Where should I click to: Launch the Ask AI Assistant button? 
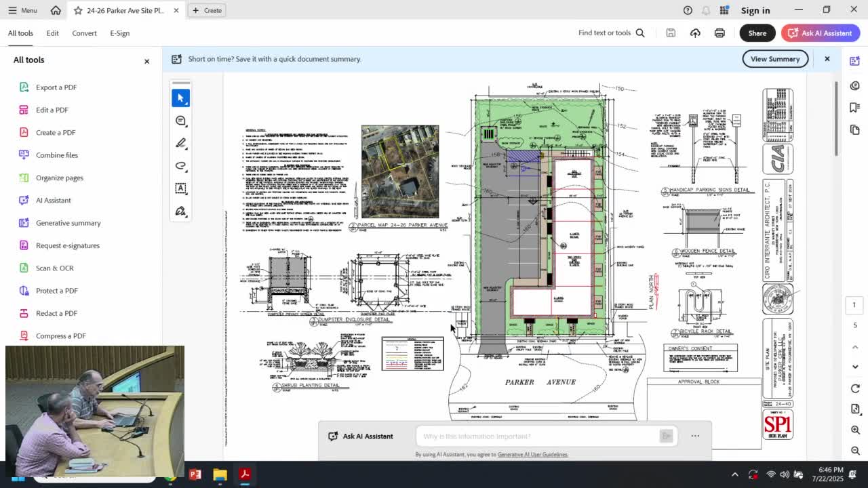[x=821, y=33]
